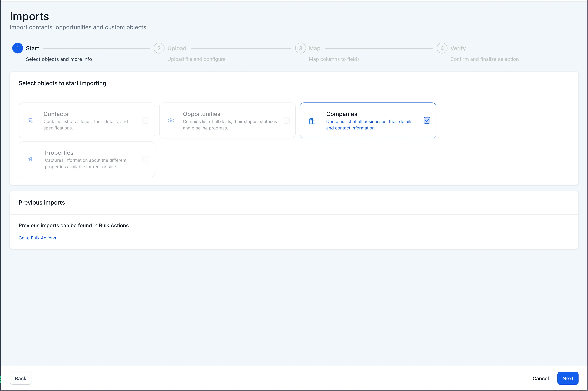Click the Start step circle numbered 1
Screen dimensions: 588x391
coord(18,48)
